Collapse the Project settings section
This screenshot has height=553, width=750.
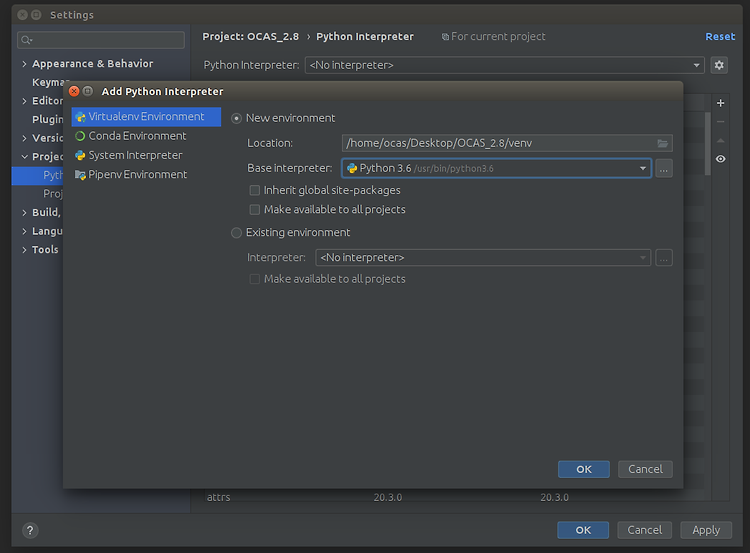click(24, 157)
